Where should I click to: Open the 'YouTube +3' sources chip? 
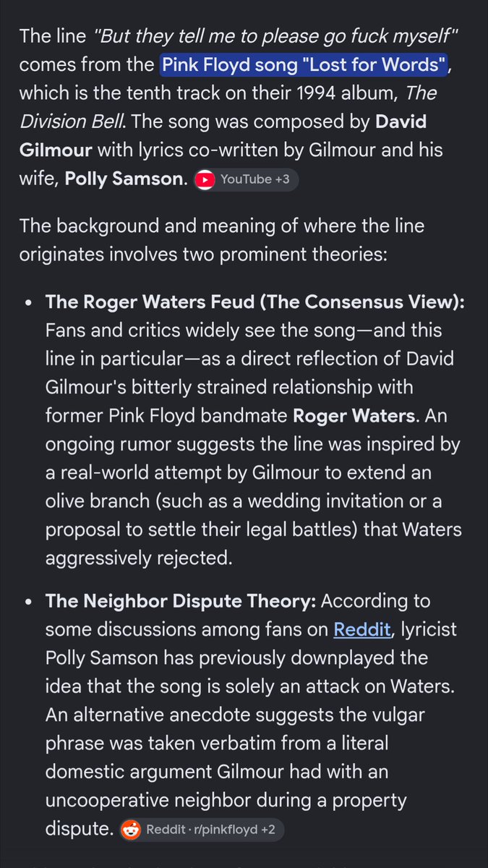247,179
